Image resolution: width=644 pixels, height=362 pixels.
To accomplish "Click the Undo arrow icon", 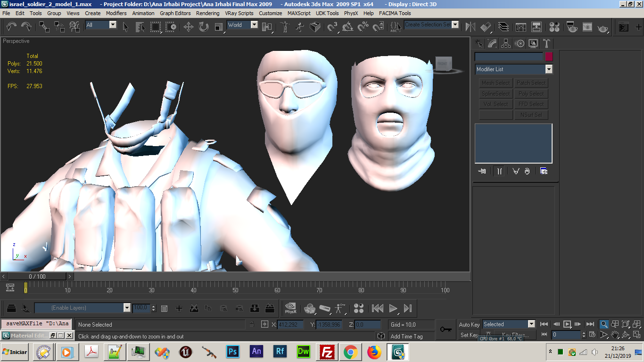I will click(12, 27).
